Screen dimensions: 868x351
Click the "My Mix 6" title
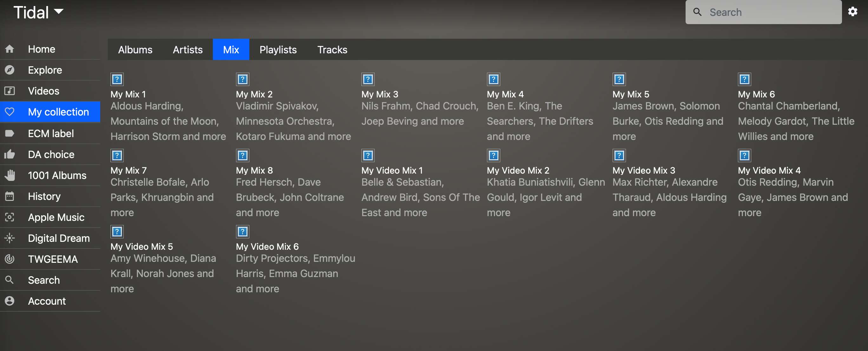756,94
